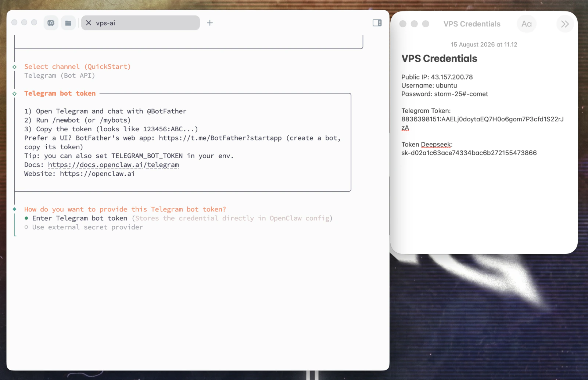
Task: Click the BotFather startapp URL
Action: pos(220,138)
